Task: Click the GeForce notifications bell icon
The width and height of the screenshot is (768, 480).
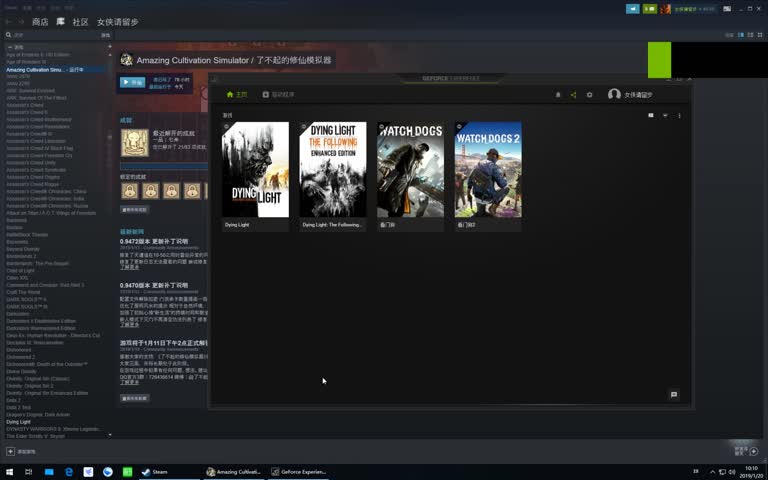Action: (558, 95)
